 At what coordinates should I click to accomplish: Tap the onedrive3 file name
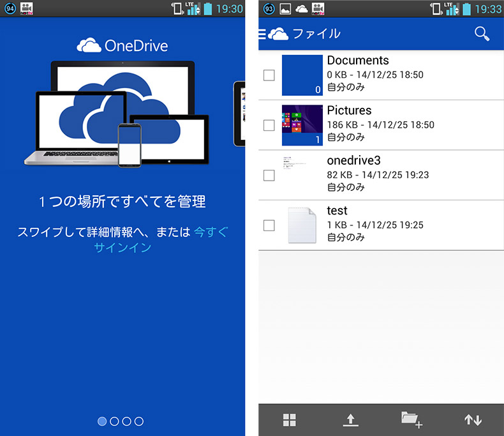[353, 160]
